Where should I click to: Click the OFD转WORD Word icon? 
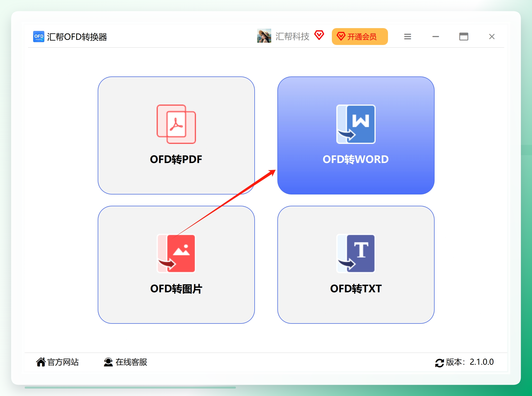(356, 124)
